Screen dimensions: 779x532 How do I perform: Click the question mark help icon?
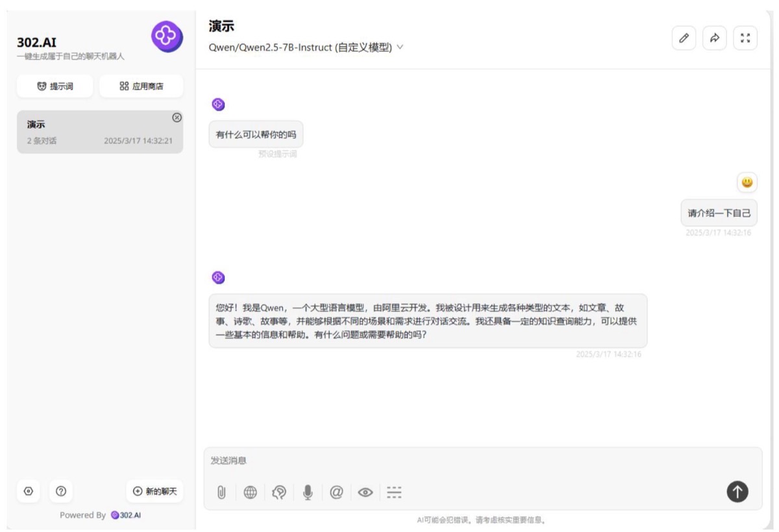61,491
